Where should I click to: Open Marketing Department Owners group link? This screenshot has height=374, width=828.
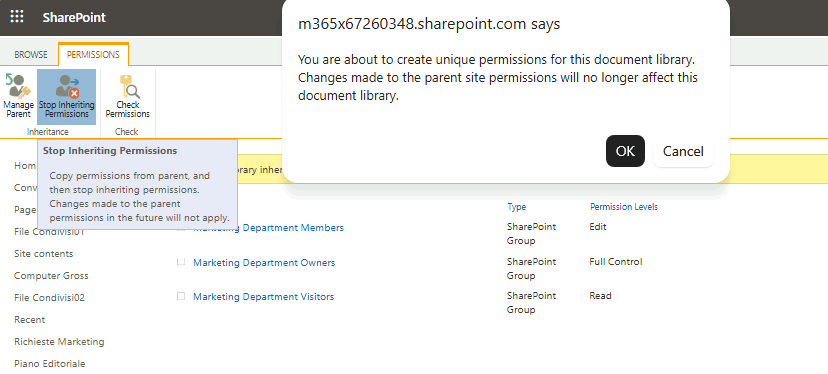point(264,263)
